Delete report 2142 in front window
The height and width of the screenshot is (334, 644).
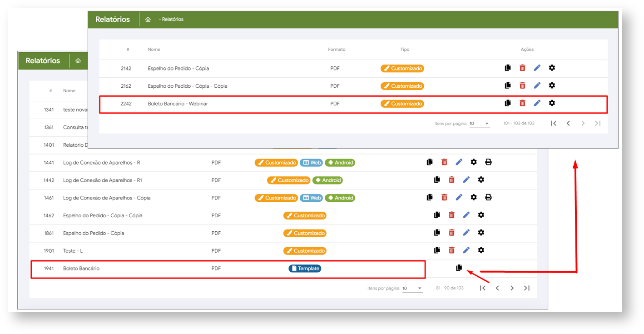pos(522,68)
